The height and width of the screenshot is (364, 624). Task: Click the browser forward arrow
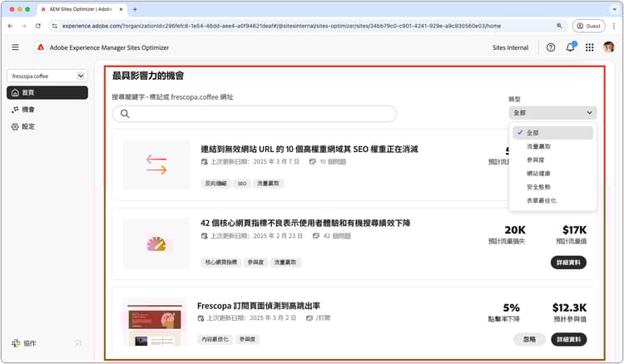24,26
